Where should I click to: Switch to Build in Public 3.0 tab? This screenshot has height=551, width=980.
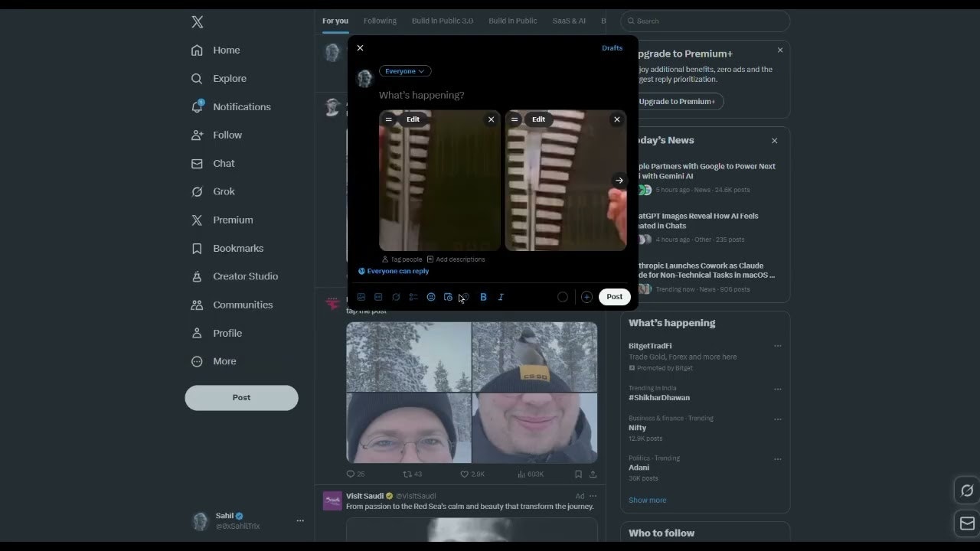[443, 21]
